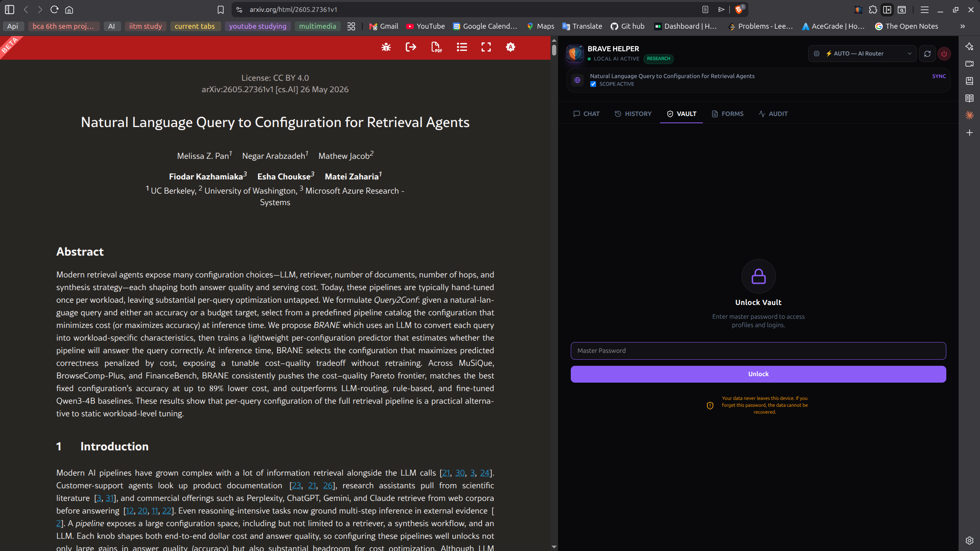
Task: Show more bookmarks with chevron
Action: (x=962, y=26)
